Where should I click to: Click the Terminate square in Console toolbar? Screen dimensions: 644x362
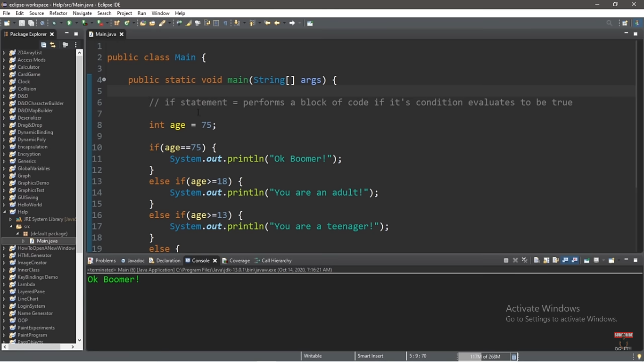506,260
